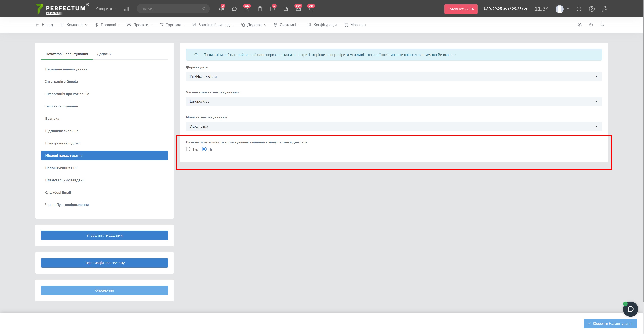Select the Ні radio option
The height and width of the screenshot is (334, 644).
(x=204, y=149)
